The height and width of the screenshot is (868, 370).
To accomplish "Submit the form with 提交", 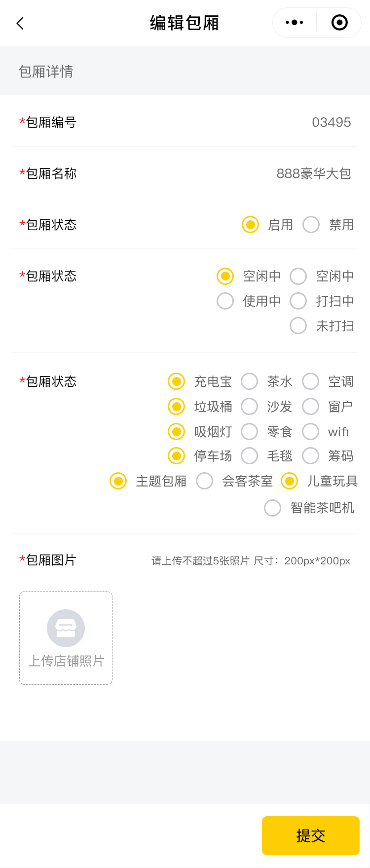I will (x=310, y=835).
